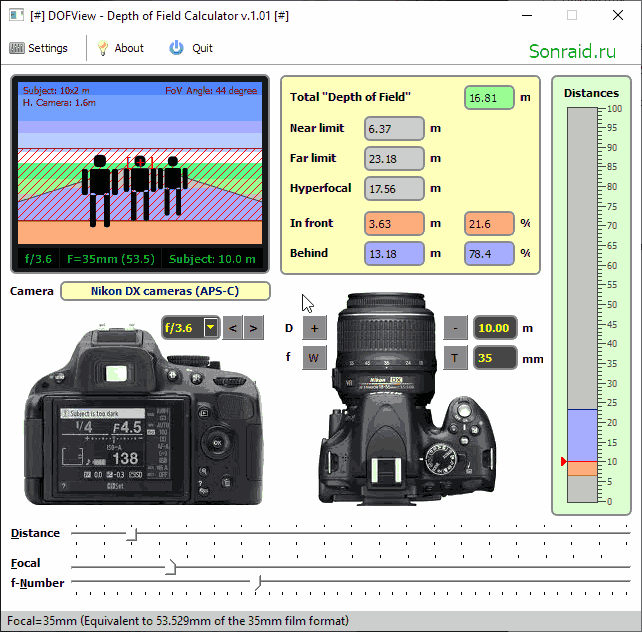Open the Nikon DX cameras selector

pos(165,291)
